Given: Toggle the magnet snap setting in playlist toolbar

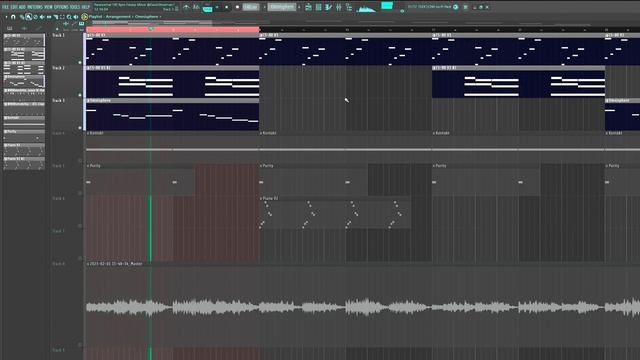Looking at the screenshot, I should click(13, 17).
